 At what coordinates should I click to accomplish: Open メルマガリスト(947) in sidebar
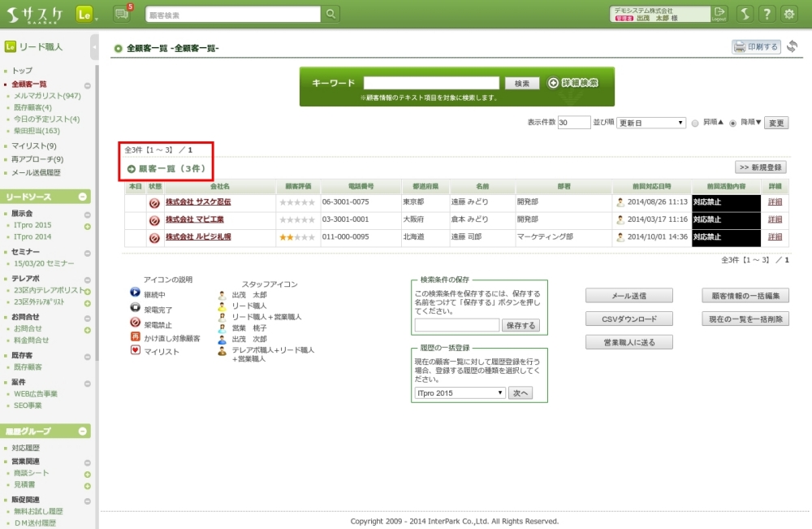(47, 96)
